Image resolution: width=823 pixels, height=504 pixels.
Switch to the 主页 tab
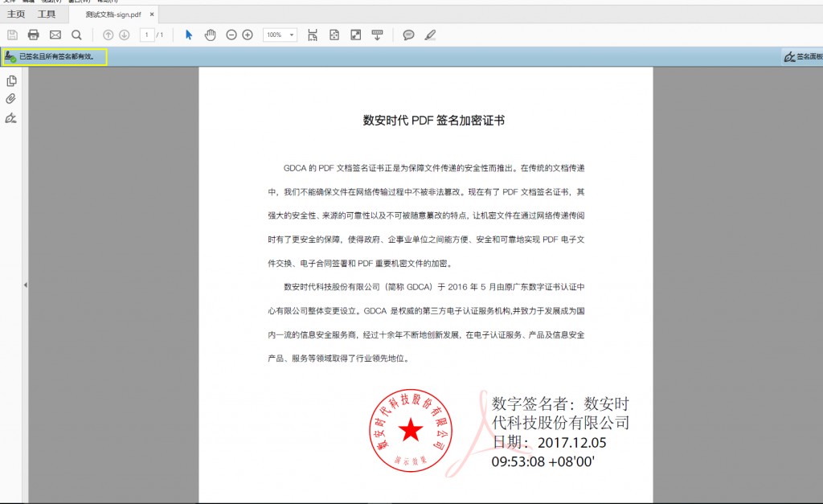click(x=16, y=14)
